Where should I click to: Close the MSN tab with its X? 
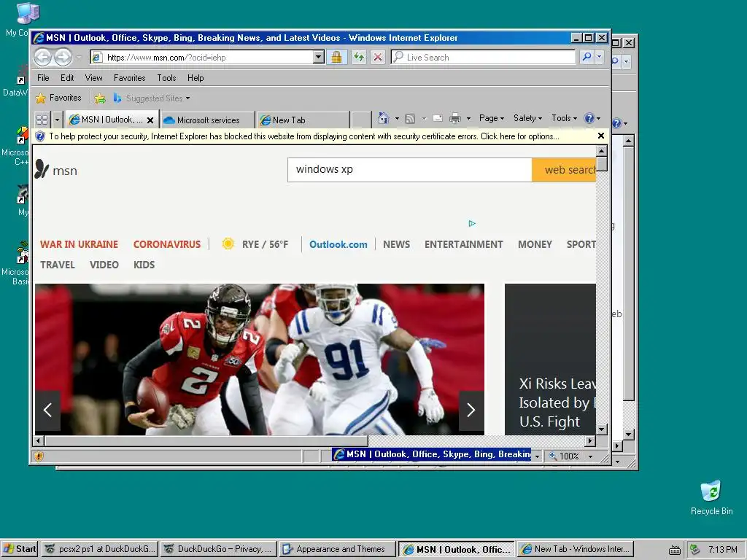(x=150, y=120)
